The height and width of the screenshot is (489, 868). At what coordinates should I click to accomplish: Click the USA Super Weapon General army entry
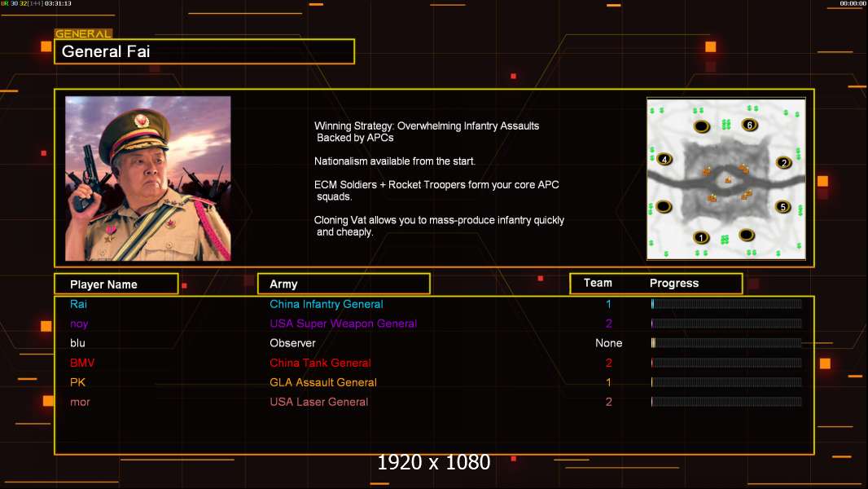(344, 324)
